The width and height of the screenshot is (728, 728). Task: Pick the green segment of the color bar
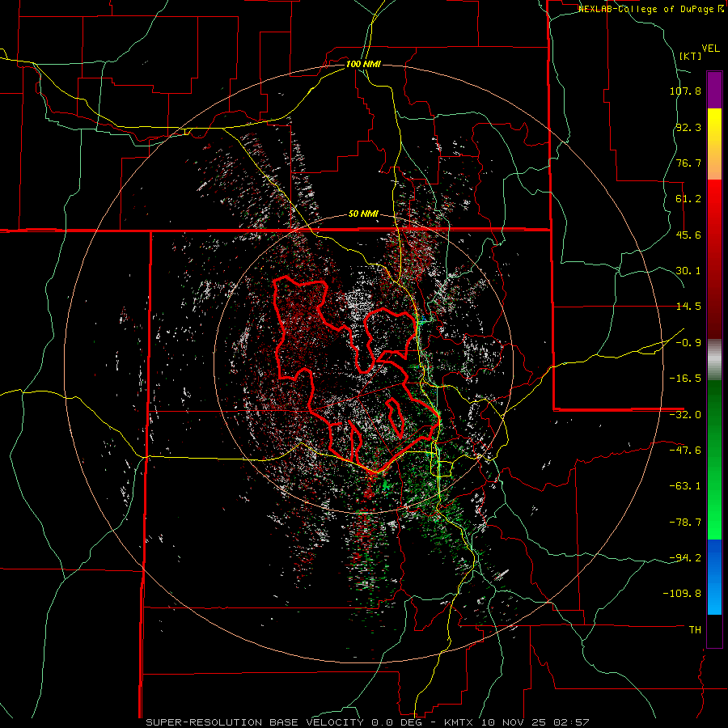tap(714, 459)
